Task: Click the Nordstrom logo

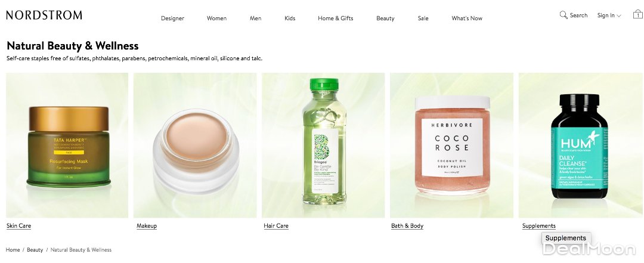Action: pos(44,15)
